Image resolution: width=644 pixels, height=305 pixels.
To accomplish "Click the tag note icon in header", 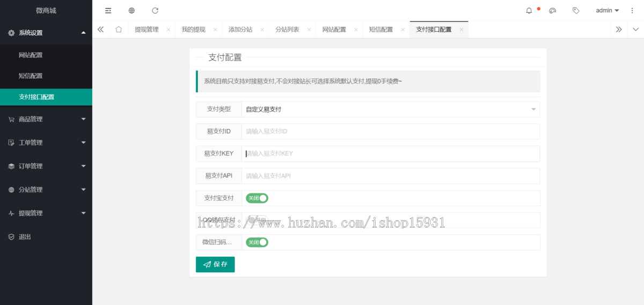I will pyautogui.click(x=576, y=10).
